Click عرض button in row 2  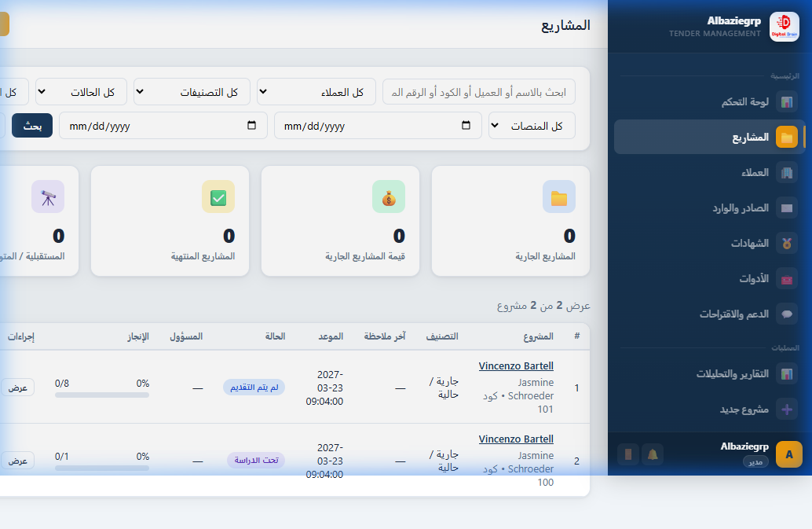point(17,461)
